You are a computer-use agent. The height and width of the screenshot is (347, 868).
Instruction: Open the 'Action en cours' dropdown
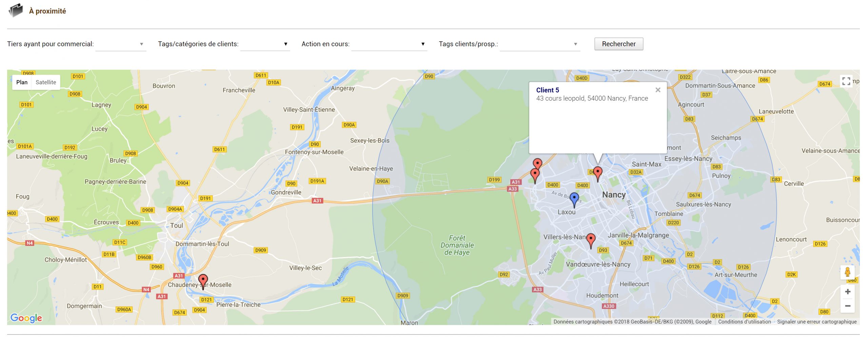(x=389, y=44)
